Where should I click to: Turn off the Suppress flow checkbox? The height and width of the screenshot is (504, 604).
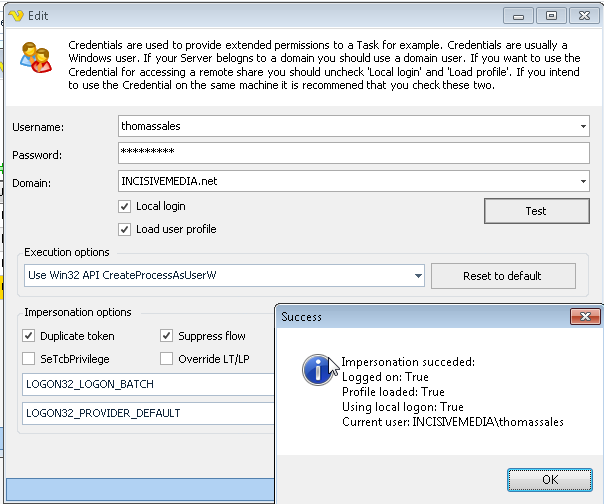pyautogui.click(x=167, y=337)
